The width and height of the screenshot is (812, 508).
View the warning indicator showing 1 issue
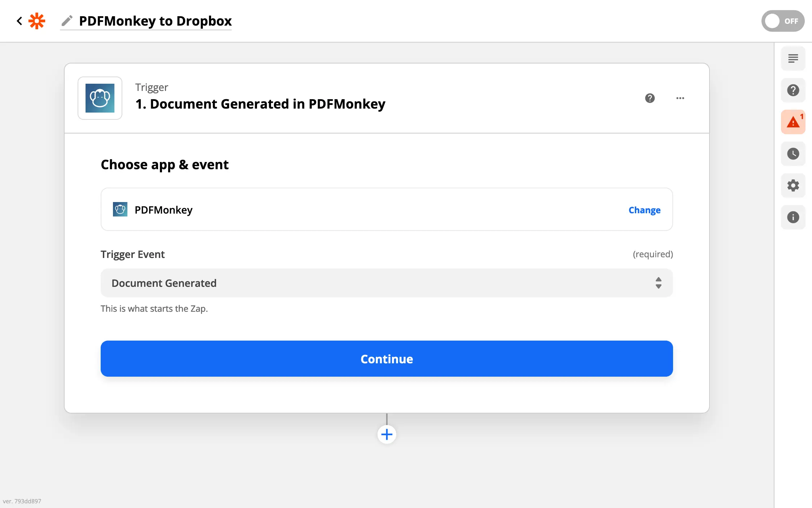point(793,122)
